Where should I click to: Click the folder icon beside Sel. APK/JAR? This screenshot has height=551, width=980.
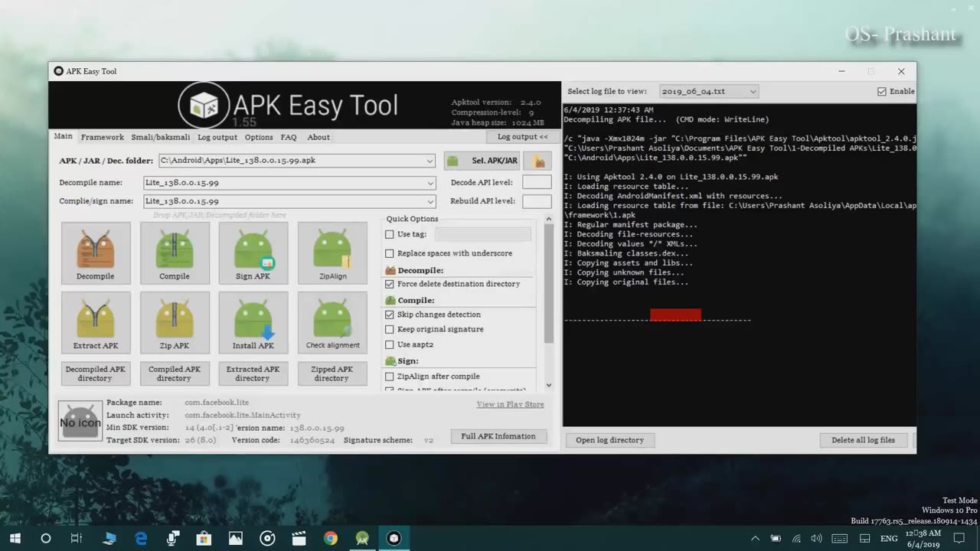(x=538, y=161)
